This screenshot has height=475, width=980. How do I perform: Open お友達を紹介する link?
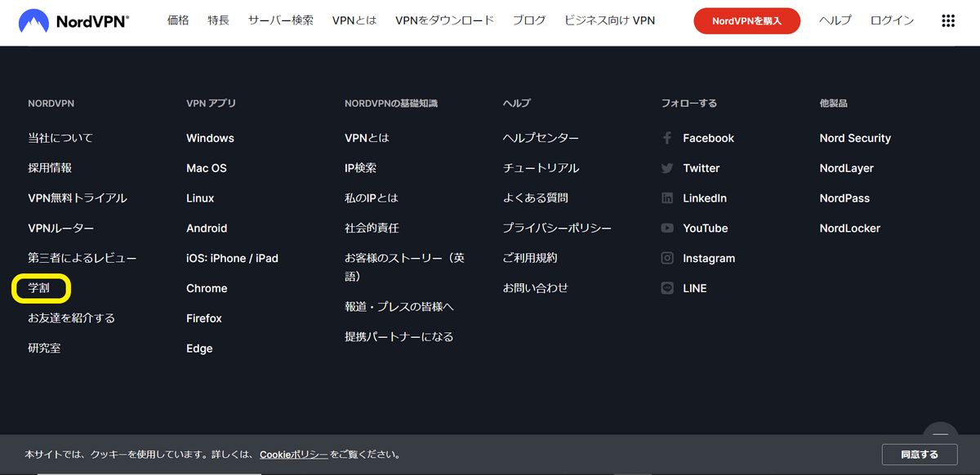coord(72,318)
